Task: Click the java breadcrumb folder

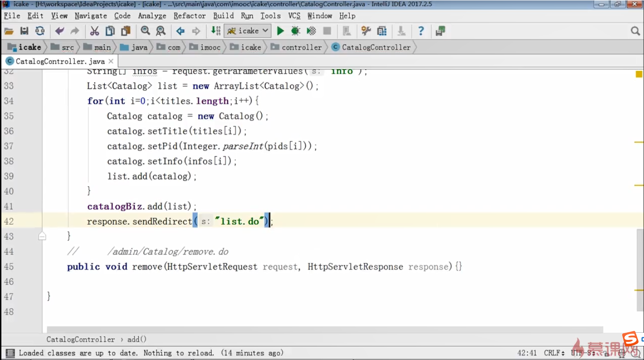Action: pos(134,47)
